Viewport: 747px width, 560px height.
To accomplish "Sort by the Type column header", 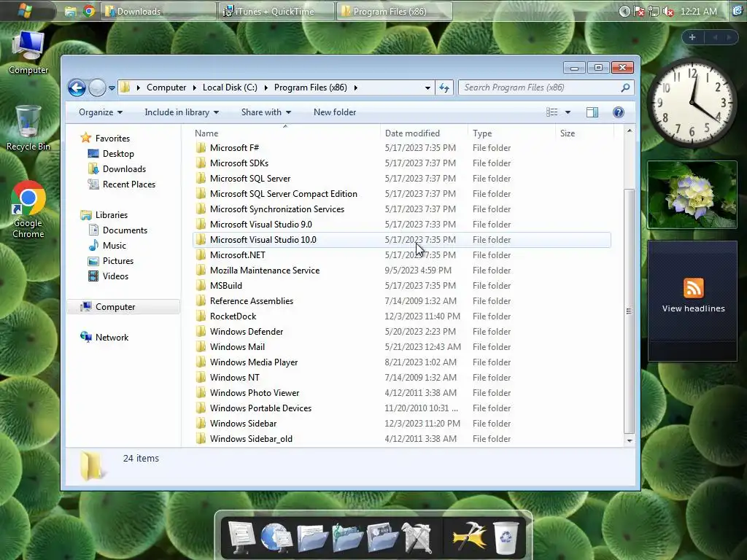I will pyautogui.click(x=482, y=133).
